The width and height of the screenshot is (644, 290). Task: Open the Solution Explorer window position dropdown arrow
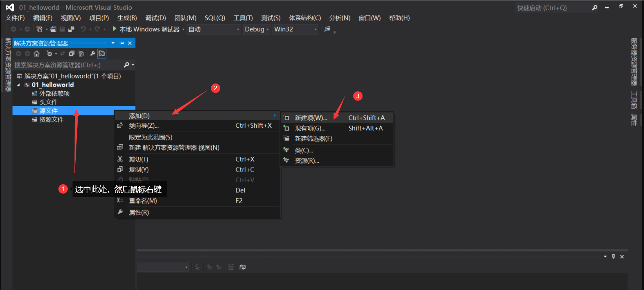[x=113, y=43]
